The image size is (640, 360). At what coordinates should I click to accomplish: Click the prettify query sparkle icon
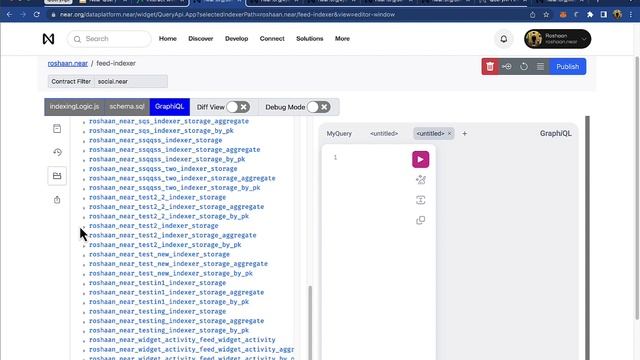420,180
